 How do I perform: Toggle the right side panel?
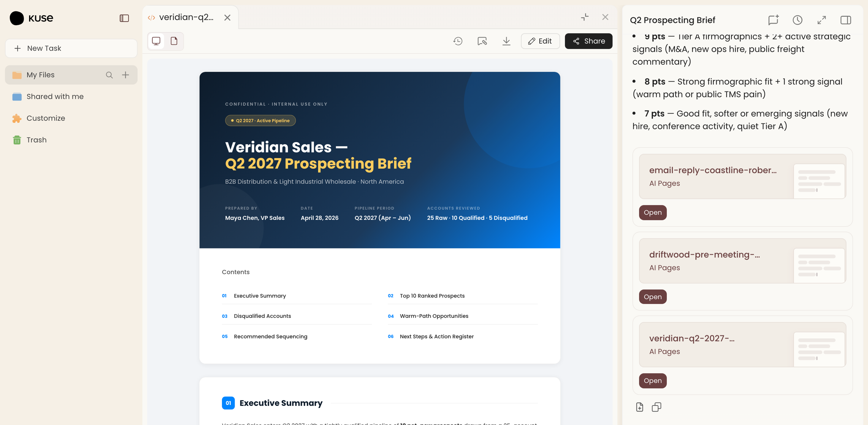pyautogui.click(x=846, y=20)
